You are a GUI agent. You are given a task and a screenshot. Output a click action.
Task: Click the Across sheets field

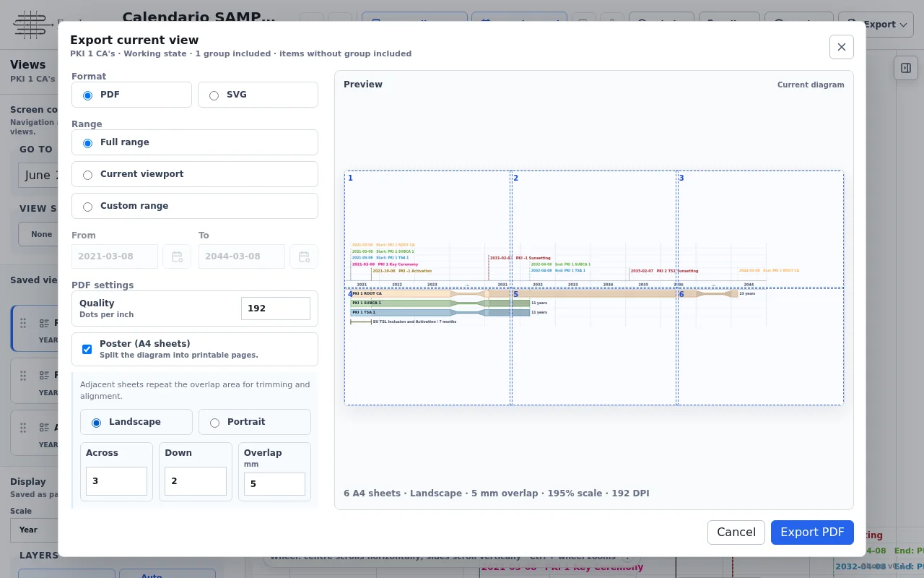point(116,481)
